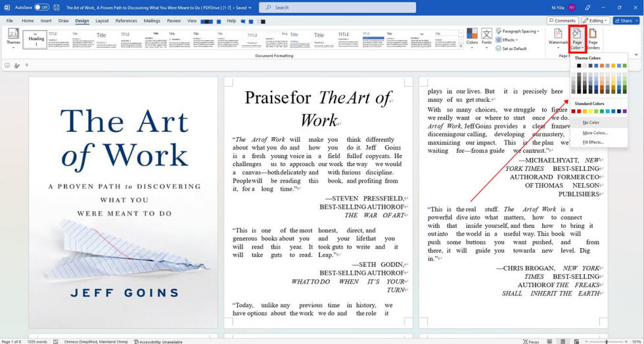
Task: Pick green theme color swatch at row end
Action: pyautogui.click(x=625, y=66)
